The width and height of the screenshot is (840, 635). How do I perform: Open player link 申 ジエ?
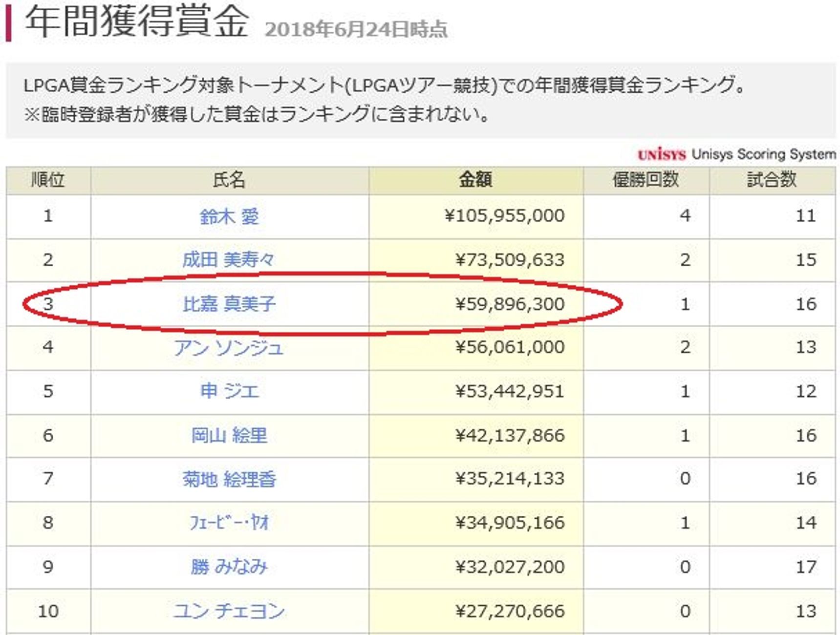click(x=229, y=391)
